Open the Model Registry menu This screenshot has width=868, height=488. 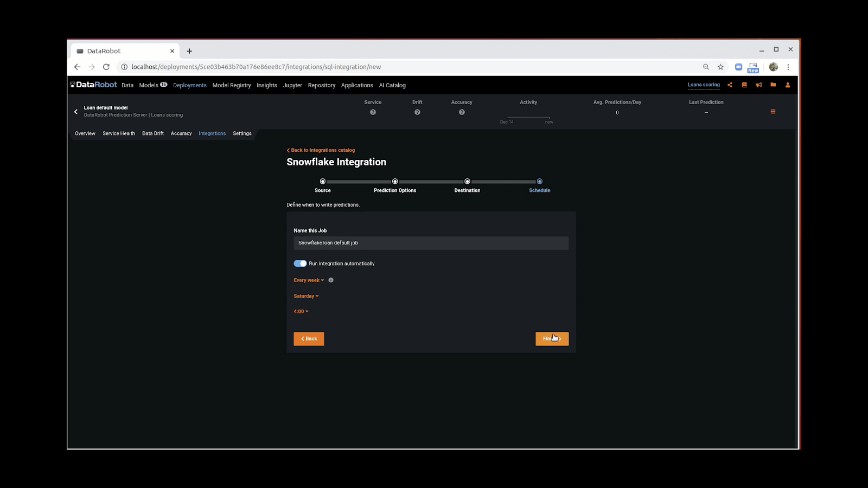[x=232, y=85]
